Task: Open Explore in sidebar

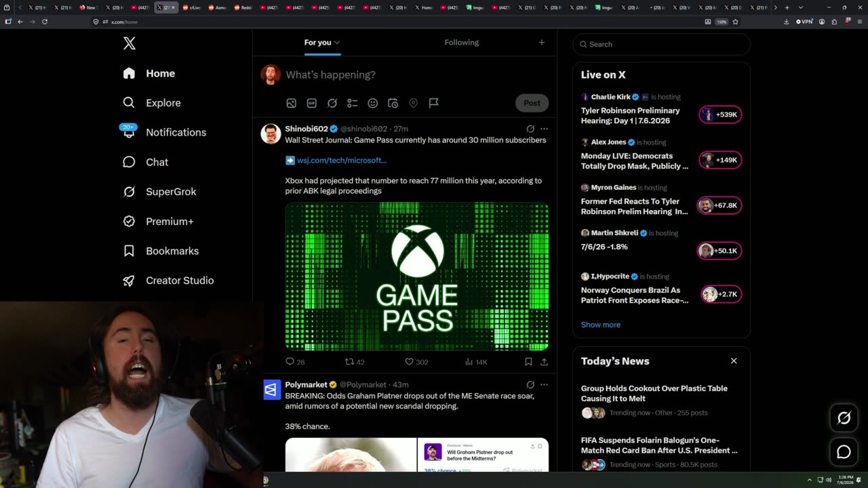Action: 151,103
